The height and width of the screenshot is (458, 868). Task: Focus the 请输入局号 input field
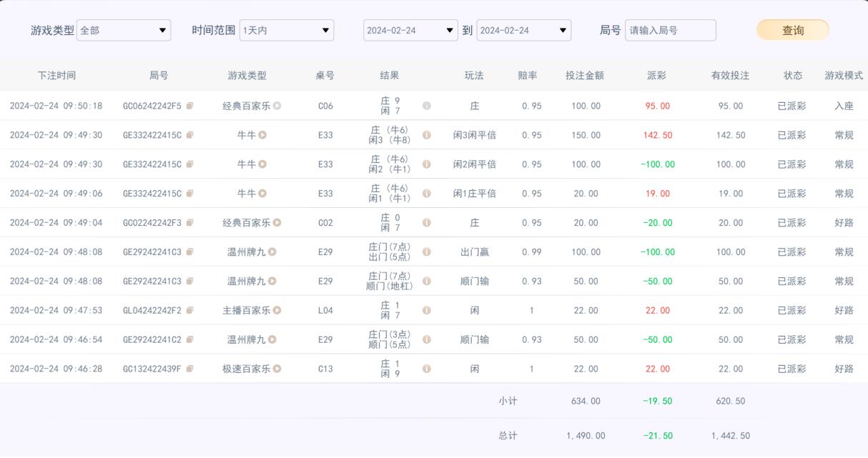tap(671, 30)
